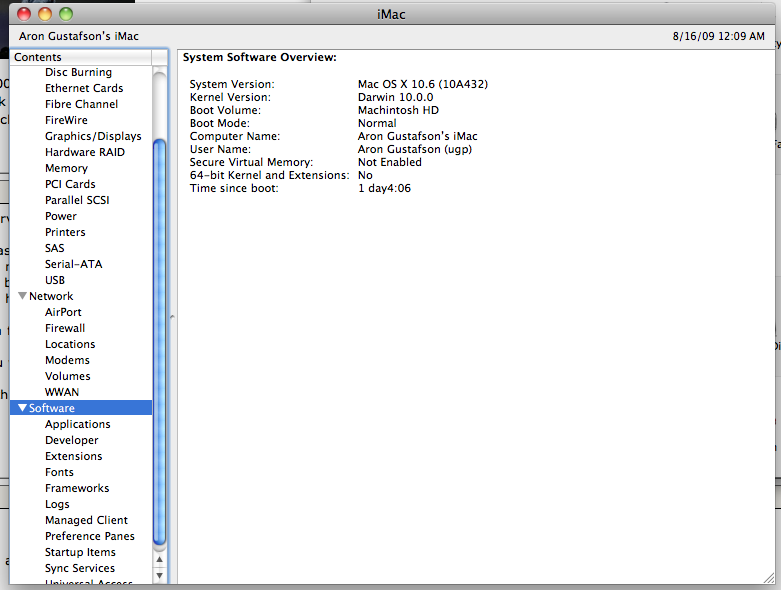This screenshot has height=590, width=781.
Task: Select the highlighted Software category
Action: [x=81, y=408]
